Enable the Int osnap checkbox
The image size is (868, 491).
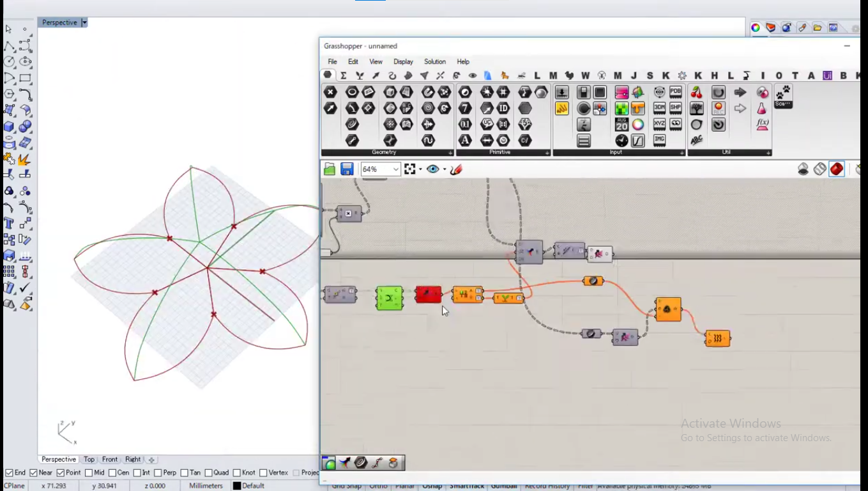(137, 473)
